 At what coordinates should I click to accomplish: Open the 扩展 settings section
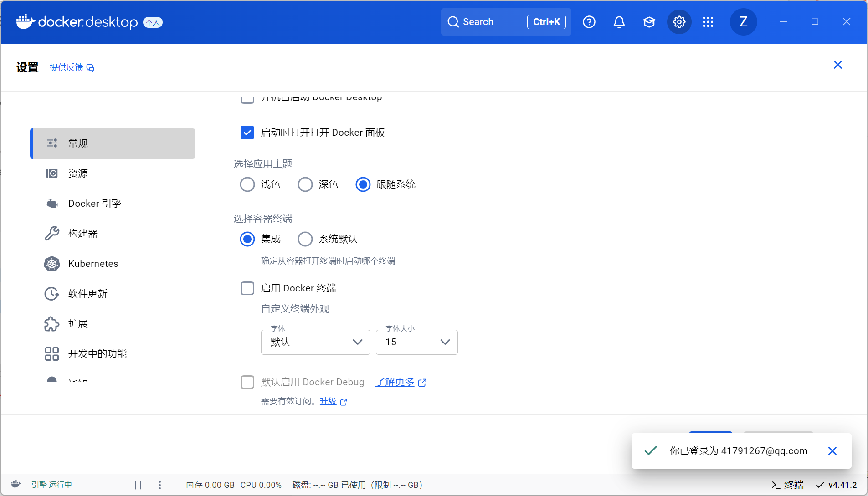click(x=113, y=324)
